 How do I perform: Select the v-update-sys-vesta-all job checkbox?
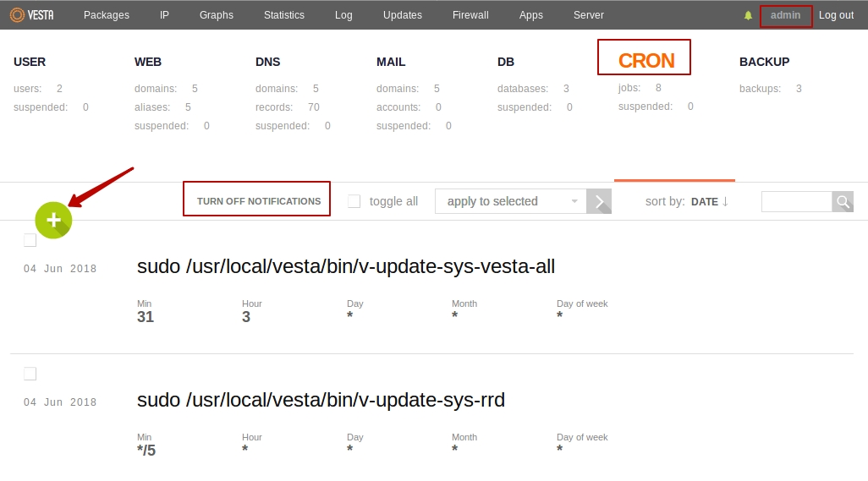[30, 240]
